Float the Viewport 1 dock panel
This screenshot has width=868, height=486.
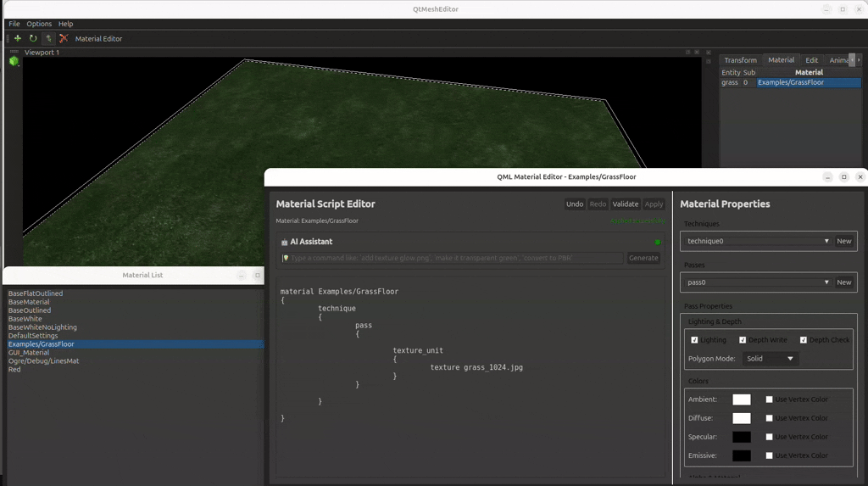[688, 52]
